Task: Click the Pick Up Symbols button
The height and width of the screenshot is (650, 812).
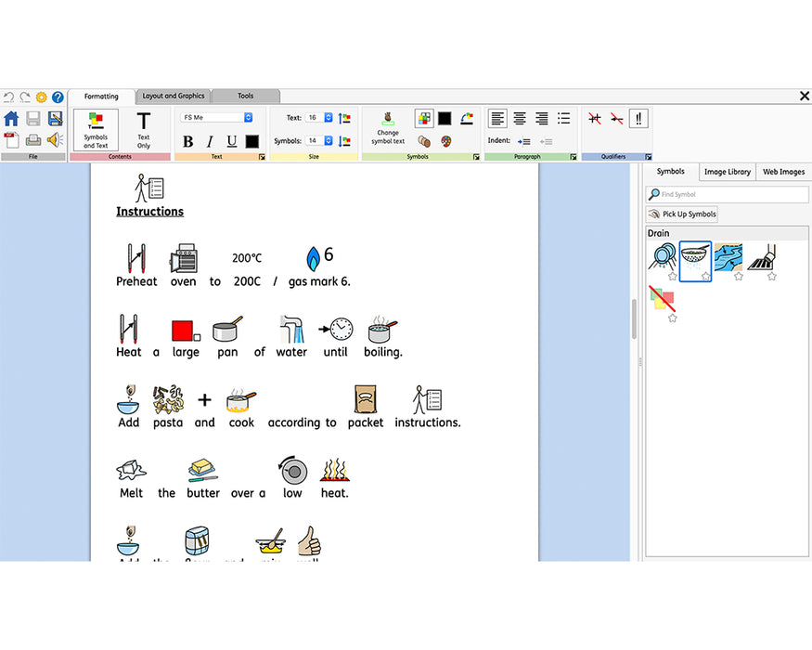Action: [683, 214]
